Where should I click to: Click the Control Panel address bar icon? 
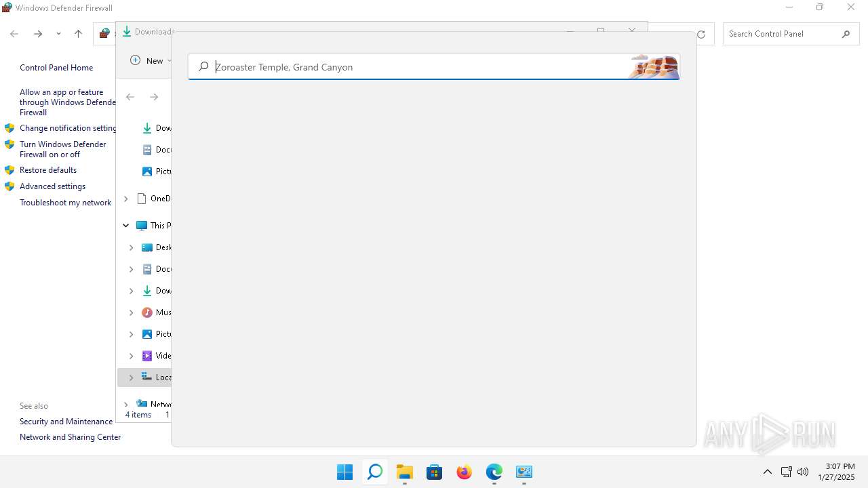tap(104, 33)
